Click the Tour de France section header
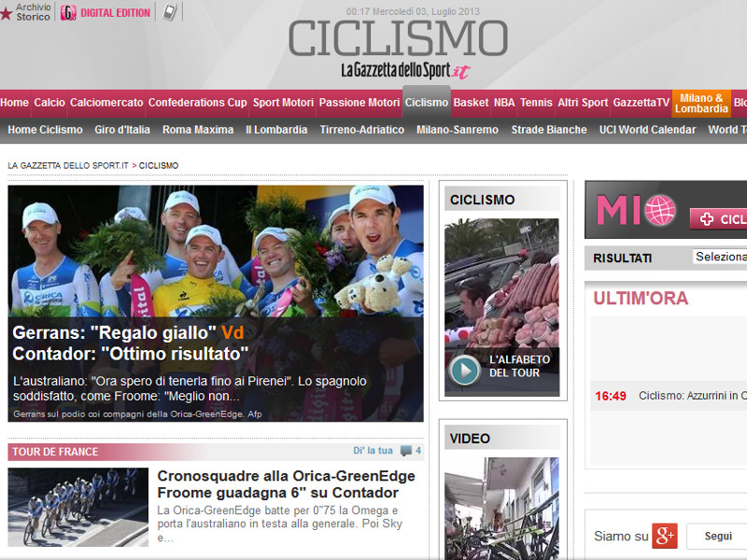747x560 pixels. tap(55, 452)
